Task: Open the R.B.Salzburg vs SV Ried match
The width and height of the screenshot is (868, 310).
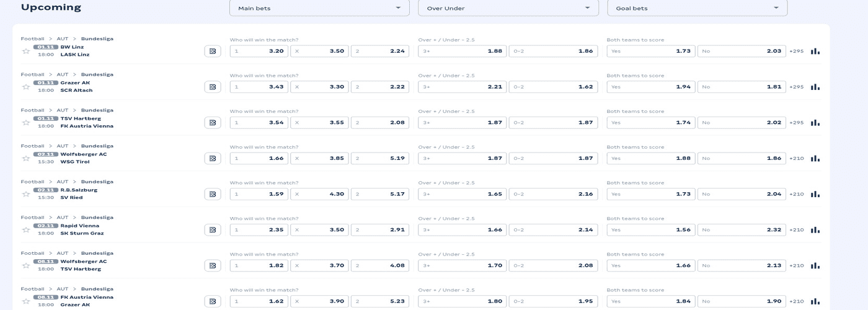Action: [79, 194]
